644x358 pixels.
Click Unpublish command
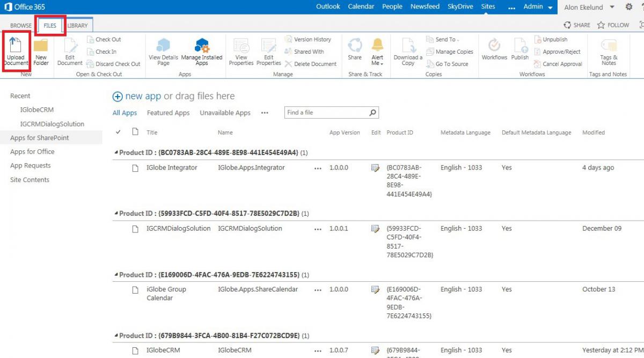pos(551,39)
